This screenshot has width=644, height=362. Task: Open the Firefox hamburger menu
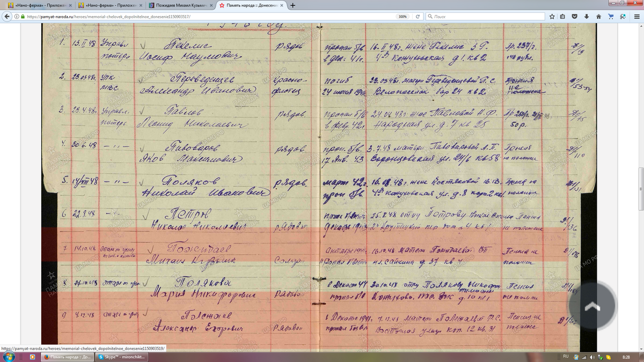pyautogui.click(x=636, y=17)
